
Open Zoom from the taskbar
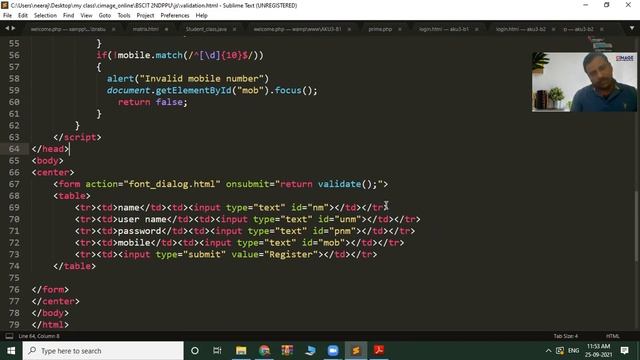(333, 351)
